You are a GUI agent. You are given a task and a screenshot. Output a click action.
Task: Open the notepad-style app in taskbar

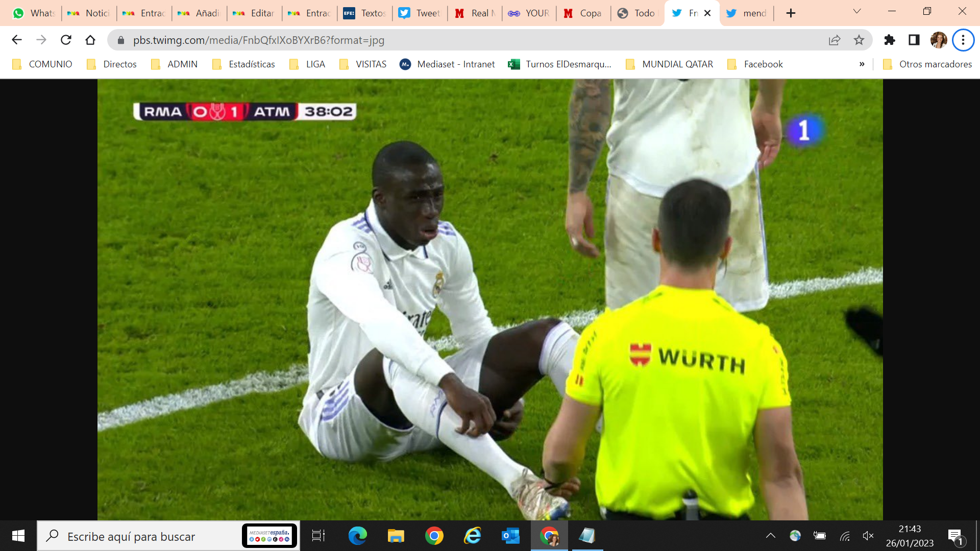tap(587, 536)
